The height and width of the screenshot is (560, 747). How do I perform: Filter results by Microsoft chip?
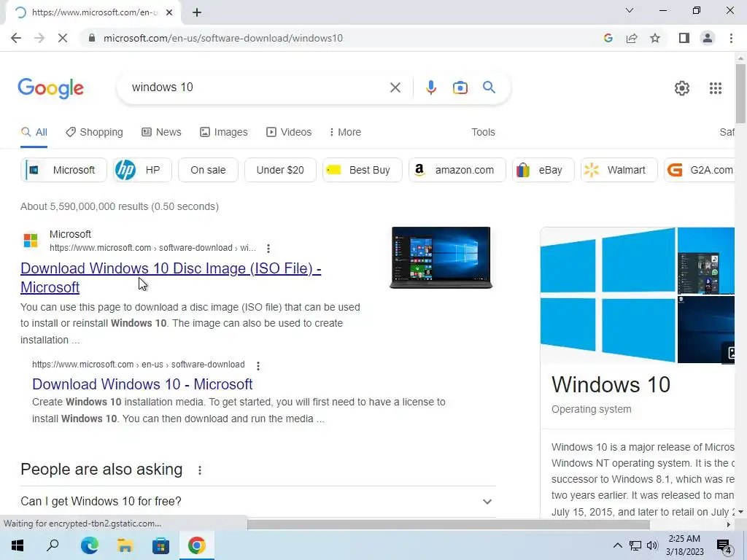(x=64, y=170)
